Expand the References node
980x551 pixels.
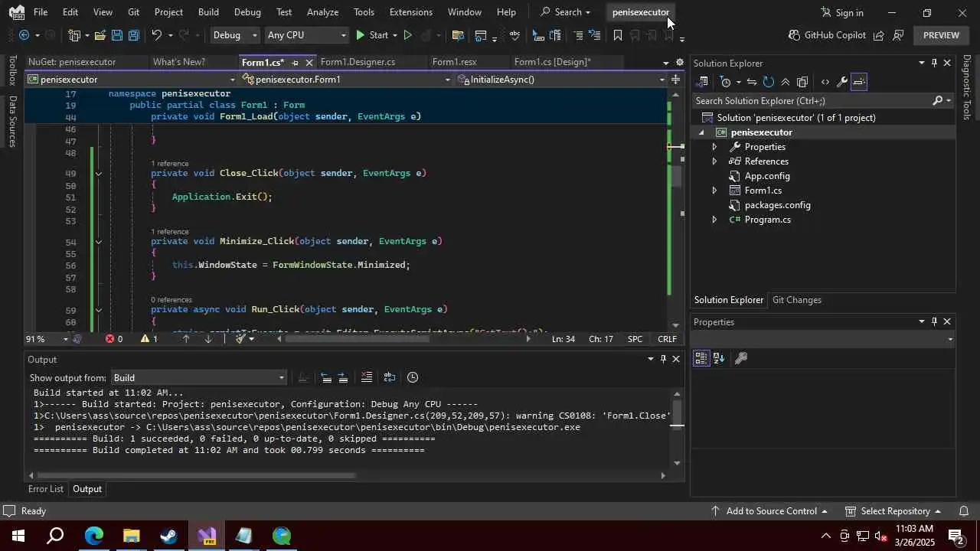click(714, 161)
